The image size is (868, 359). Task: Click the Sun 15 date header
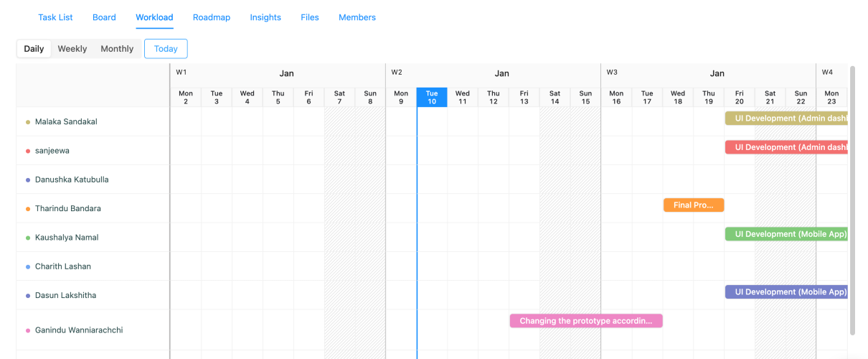586,98
